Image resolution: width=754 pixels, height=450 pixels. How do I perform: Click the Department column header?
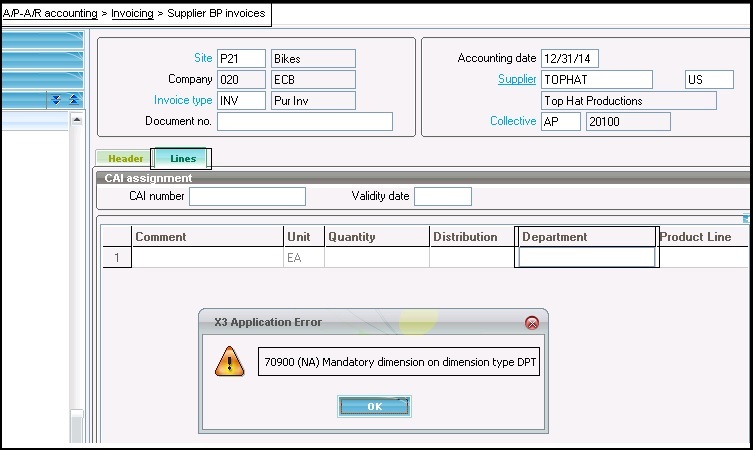[x=587, y=237]
